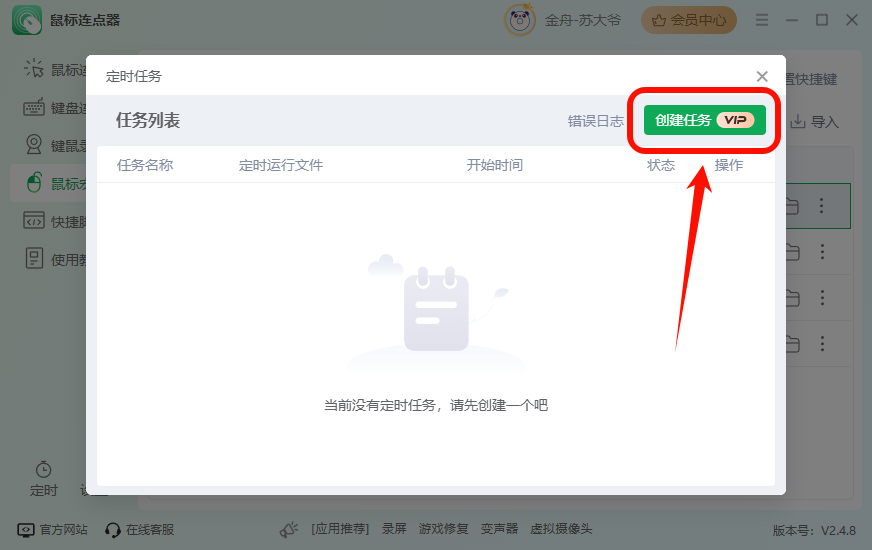872x550 pixels.
Task: Click the panda user avatar
Action: point(520,21)
